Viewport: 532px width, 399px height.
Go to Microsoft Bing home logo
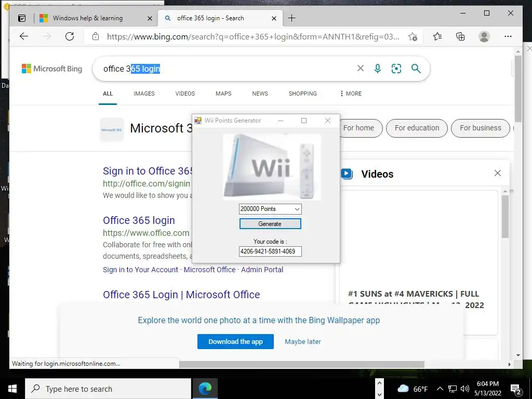(x=52, y=69)
